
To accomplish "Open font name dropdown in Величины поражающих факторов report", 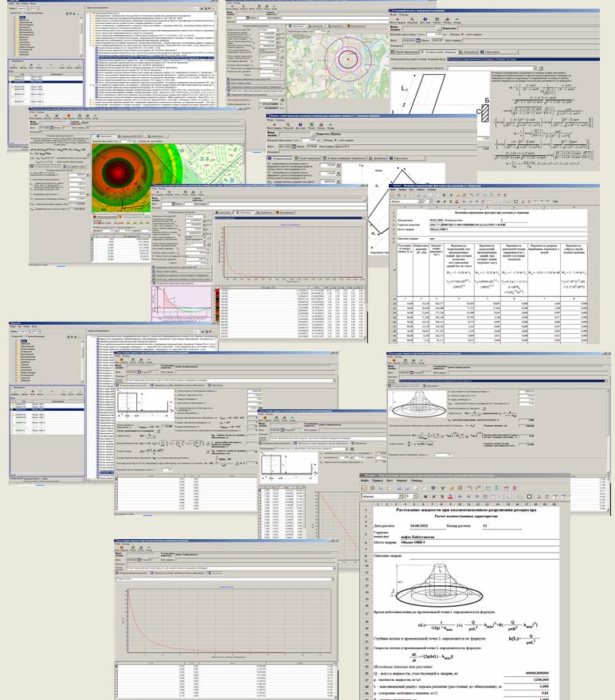I will point(418,202).
